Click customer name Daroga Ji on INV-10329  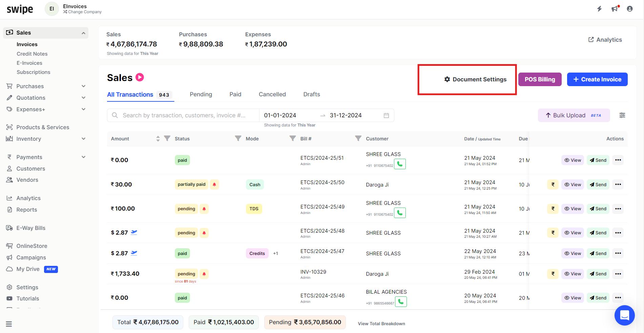click(377, 274)
